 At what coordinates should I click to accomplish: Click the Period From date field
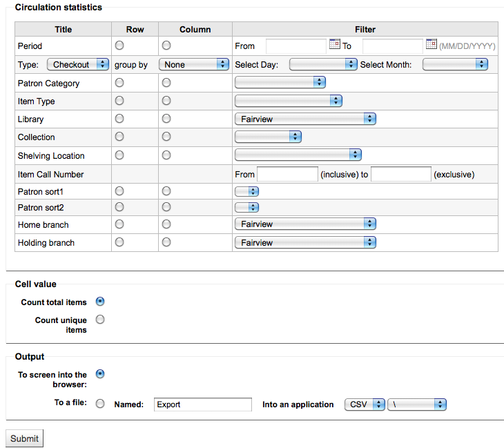[x=296, y=46]
